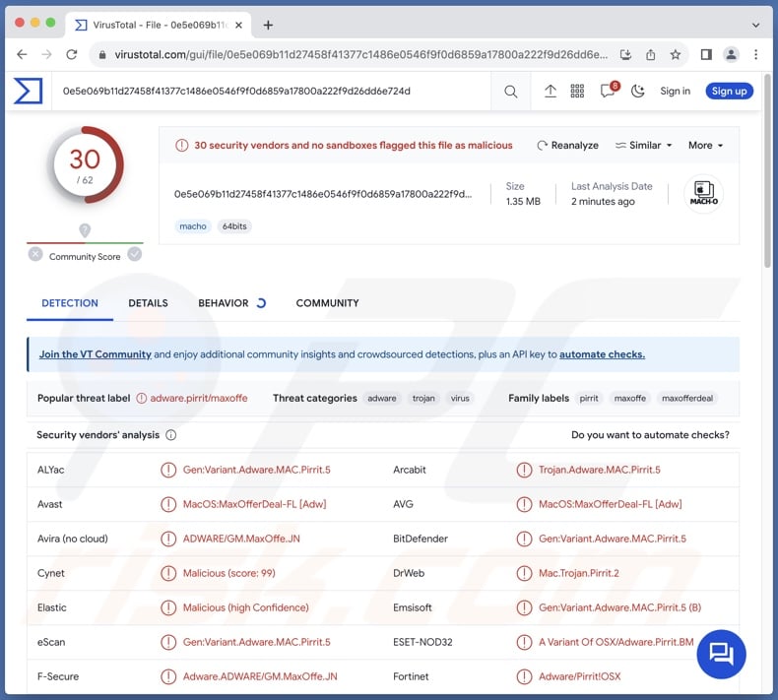
Task: Click DrWeb result Mac.Trojan.Pirrit.2
Action: click(x=579, y=573)
